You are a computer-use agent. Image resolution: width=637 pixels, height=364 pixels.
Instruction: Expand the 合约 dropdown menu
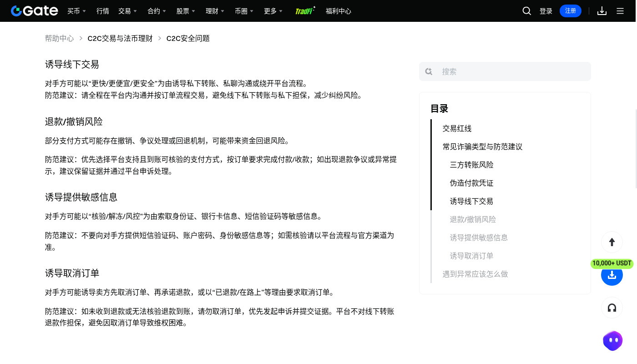pyautogui.click(x=157, y=11)
